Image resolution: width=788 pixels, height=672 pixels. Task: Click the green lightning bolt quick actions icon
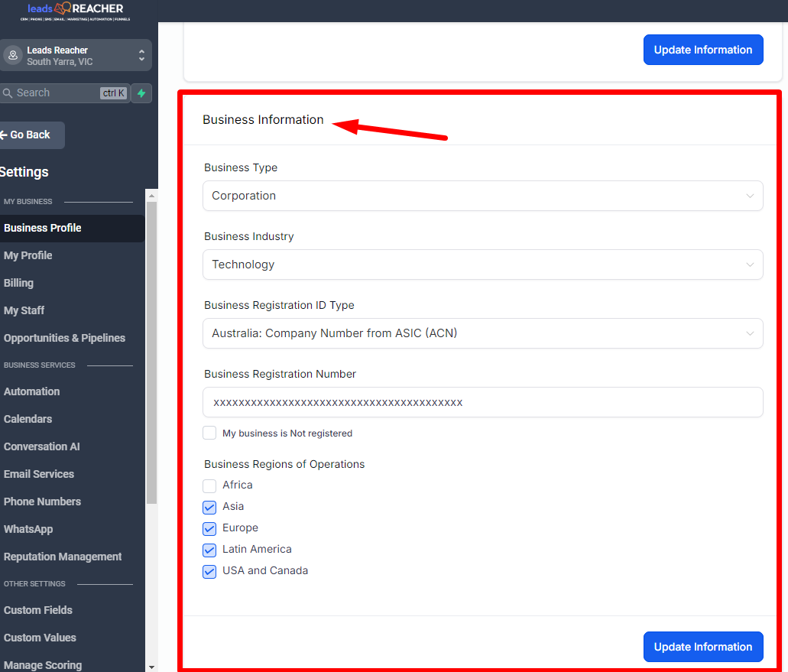point(141,93)
